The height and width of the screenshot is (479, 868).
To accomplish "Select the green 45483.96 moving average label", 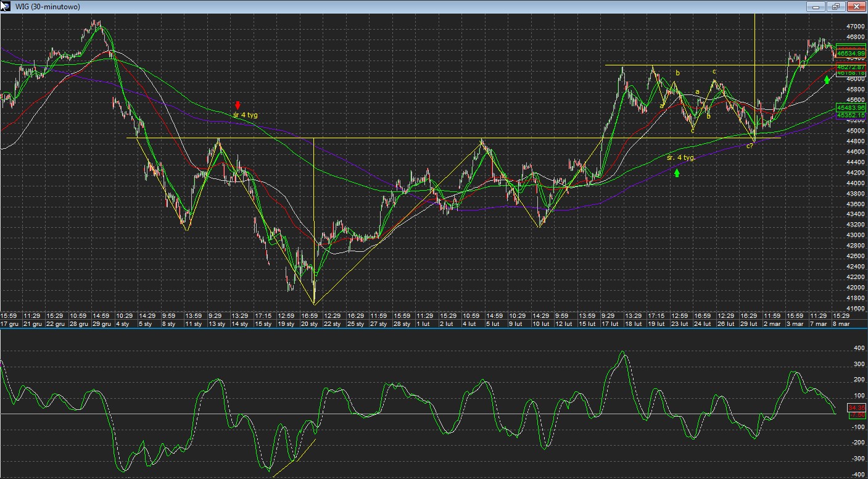I will pos(851,107).
